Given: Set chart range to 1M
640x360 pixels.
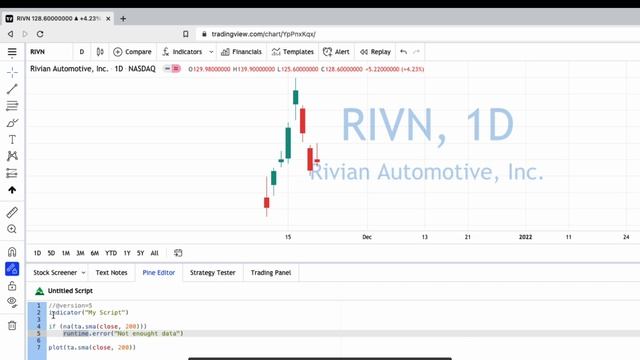Looking at the screenshot, I should pyautogui.click(x=65, y=253).
